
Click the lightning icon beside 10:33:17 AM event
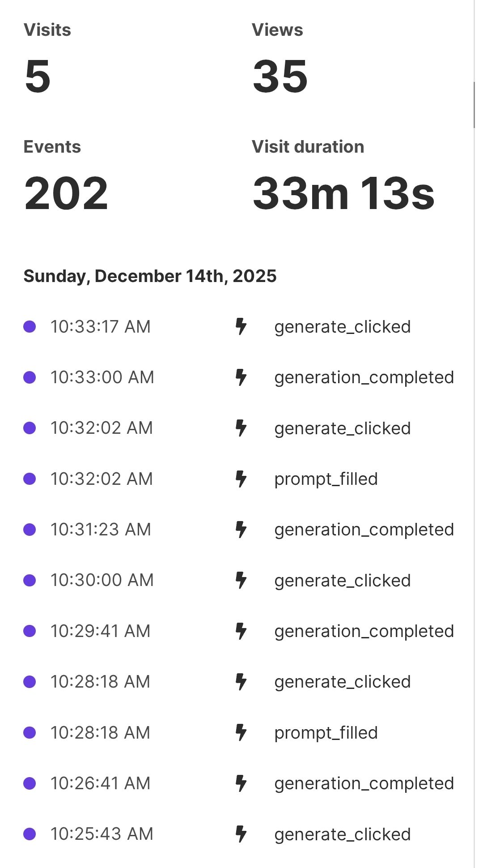click(241, 326)
